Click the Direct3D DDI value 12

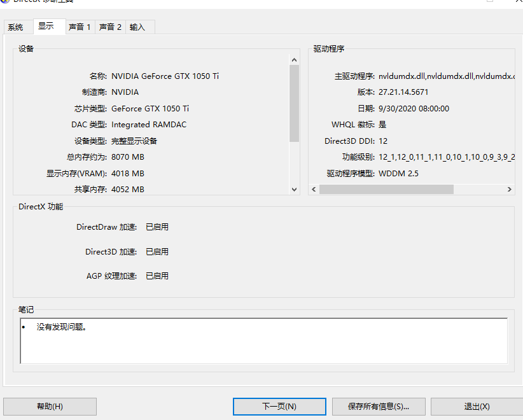(383, 141)
